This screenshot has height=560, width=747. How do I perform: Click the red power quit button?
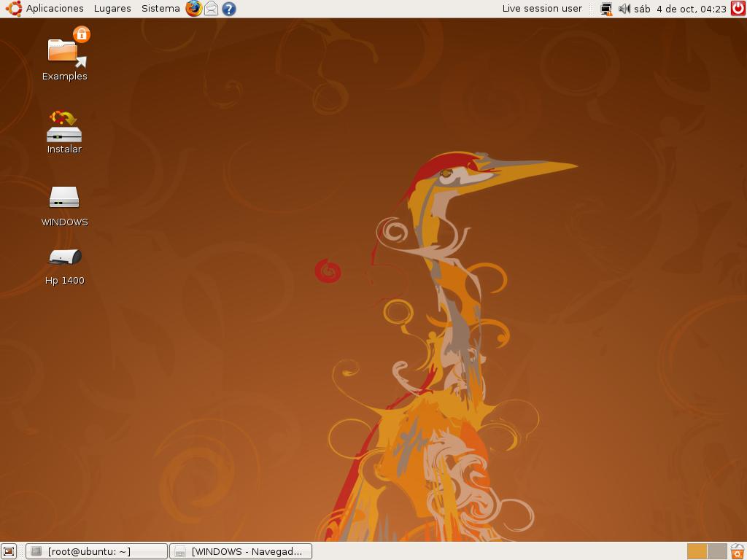(x=738, y=9)
